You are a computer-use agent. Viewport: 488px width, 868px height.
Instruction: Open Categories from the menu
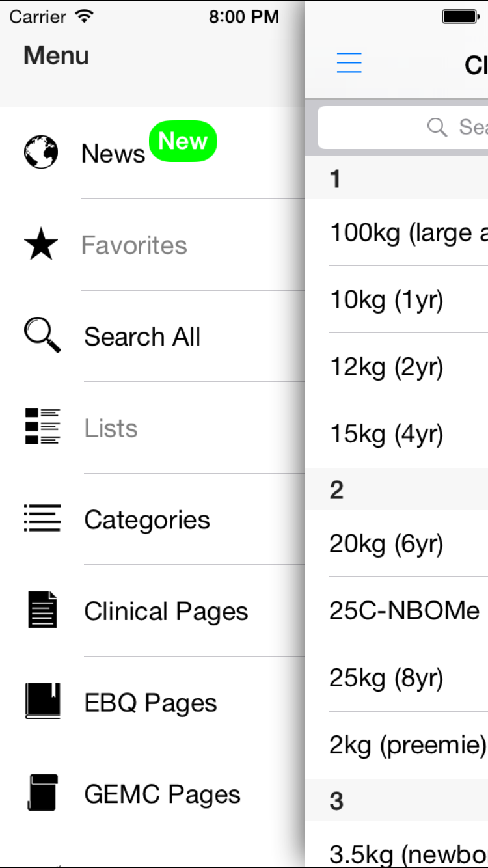click(147, 520)
